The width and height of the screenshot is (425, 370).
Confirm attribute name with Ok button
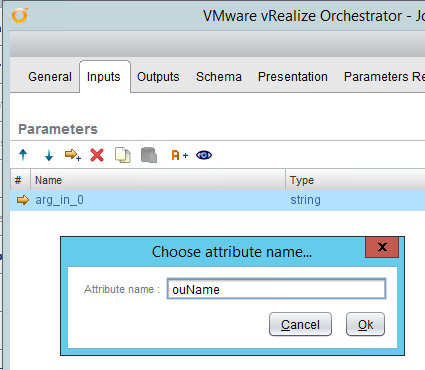[x=365, y=324]
